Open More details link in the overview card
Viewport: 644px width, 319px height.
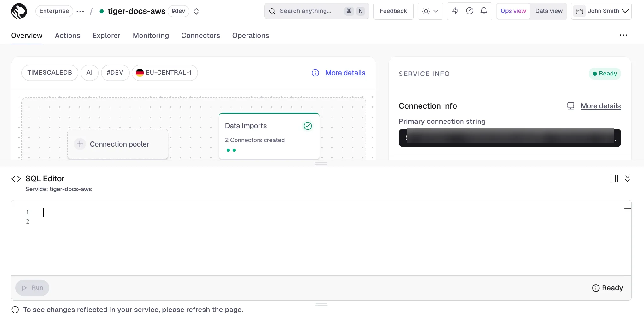345,73
